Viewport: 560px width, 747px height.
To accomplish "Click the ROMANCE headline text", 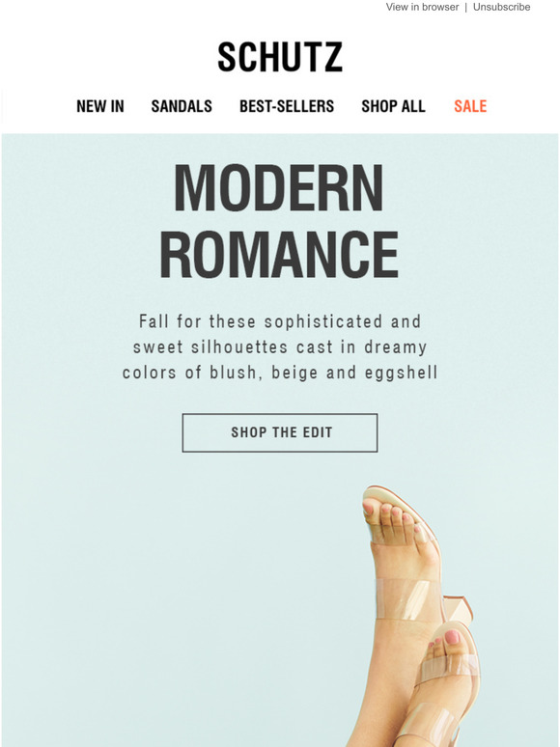I will 279,255.
